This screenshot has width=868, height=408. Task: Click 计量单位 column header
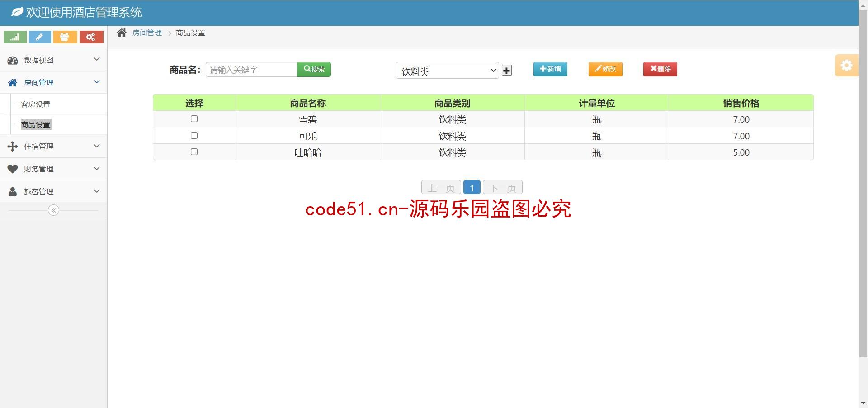[x=597, y=103]
